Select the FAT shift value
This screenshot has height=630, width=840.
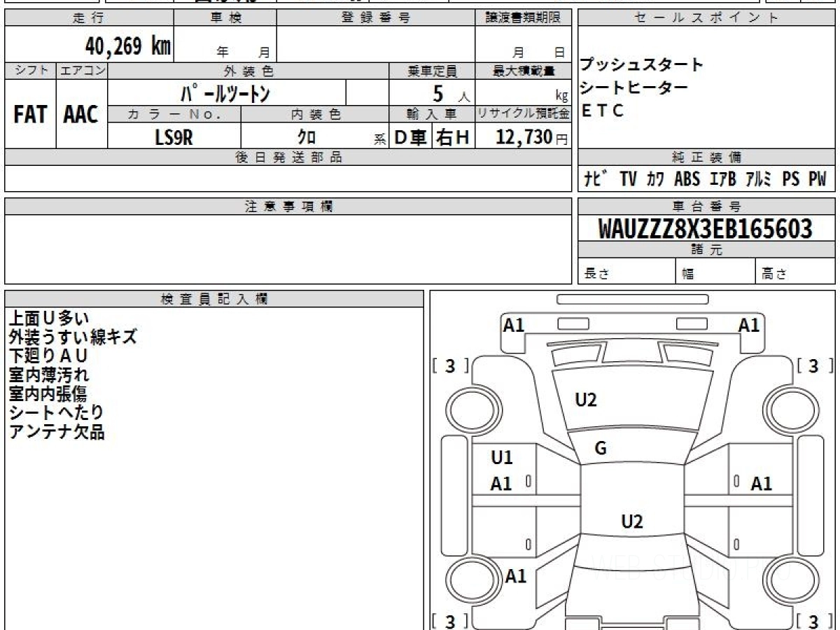(x=30, y=114)
